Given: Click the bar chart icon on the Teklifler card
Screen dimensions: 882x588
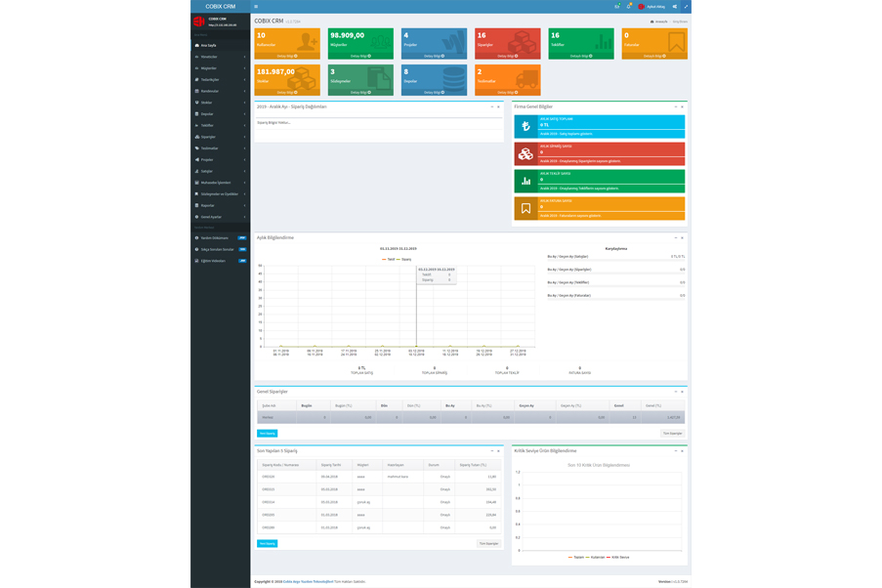Looking at the screenshot, I should click(604, 42).
